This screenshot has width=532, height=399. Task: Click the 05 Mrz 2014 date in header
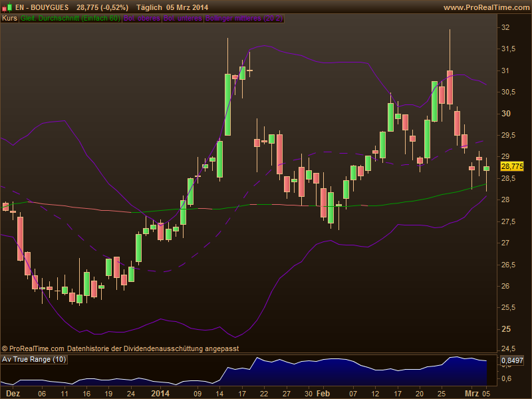186,7
